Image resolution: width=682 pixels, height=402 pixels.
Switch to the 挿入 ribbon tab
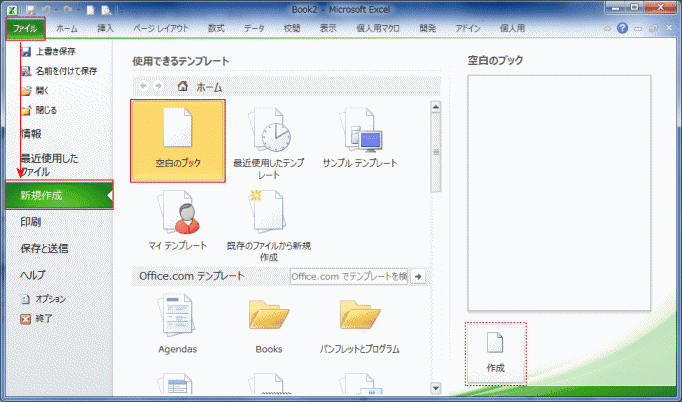click(105, 29)
